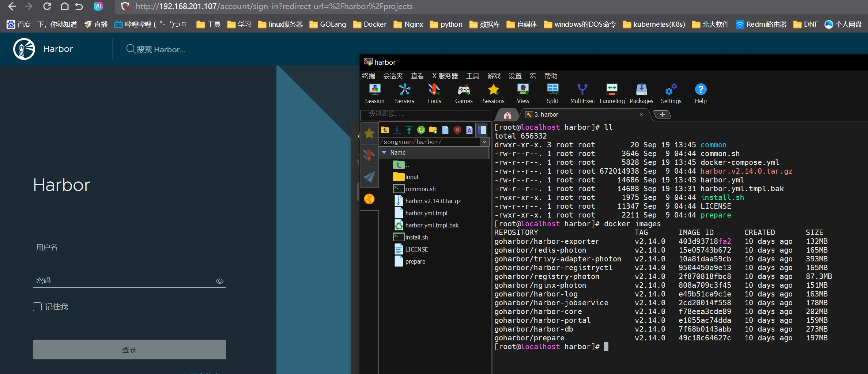Open the Tunneling toolbar icon
Image resolution: width=868 pixels, height=374 pixels.
pyautogui.click(x=612, y=94)
